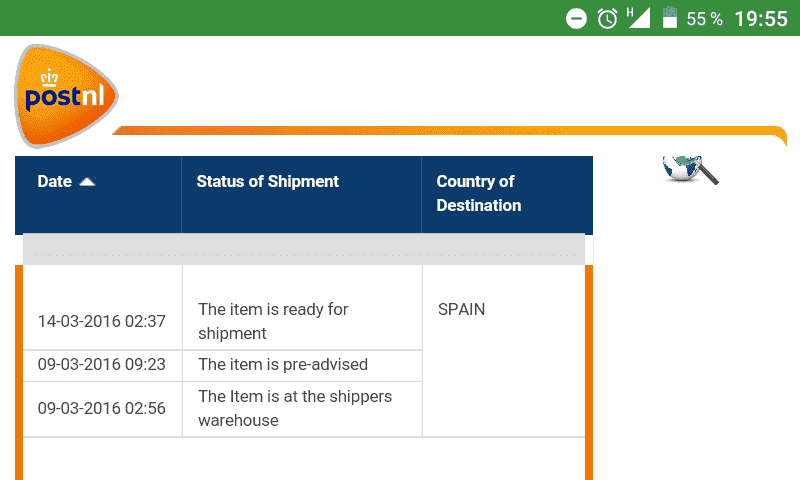Open the globe magnifier search icon

[x=690, y=170]
